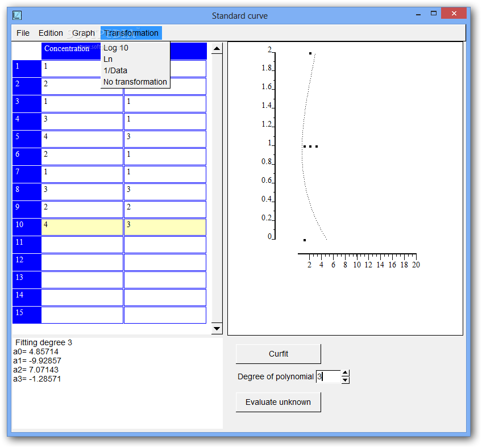Click a0= 4.85714 result line

click(36, 351)
